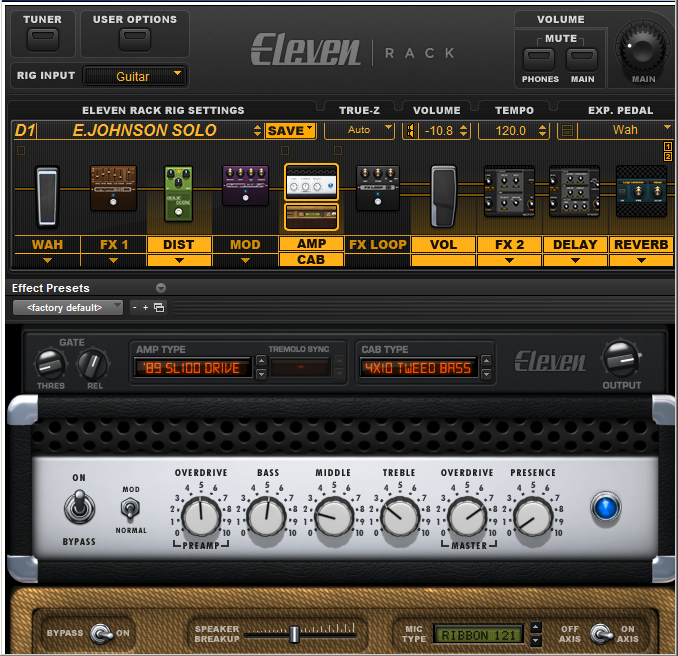678x656 pixels.
Task: Click the PRESENCE knob
Action: click(x=533, y=516)
